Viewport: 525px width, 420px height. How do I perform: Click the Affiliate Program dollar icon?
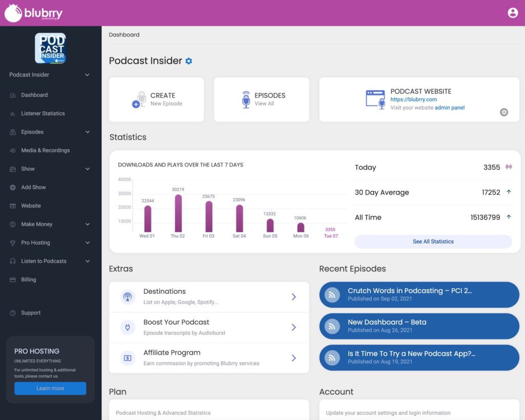coord(128,358)
